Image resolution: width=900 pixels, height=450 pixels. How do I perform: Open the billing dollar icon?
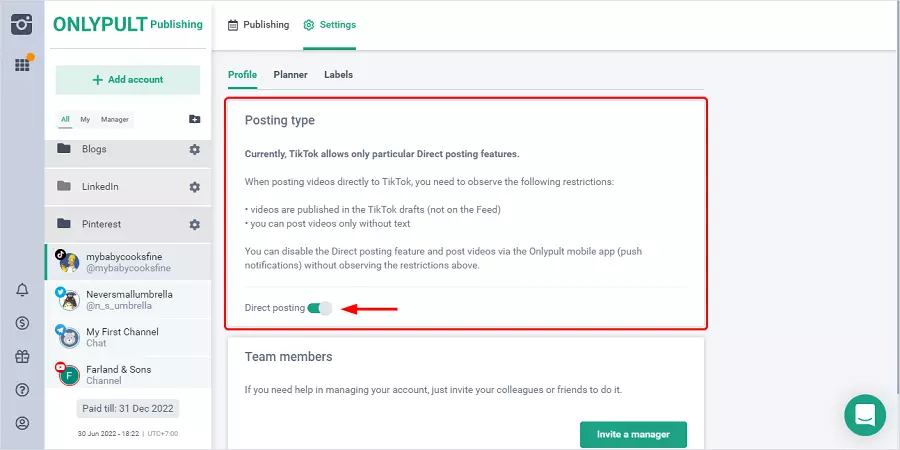pos(22,323)
